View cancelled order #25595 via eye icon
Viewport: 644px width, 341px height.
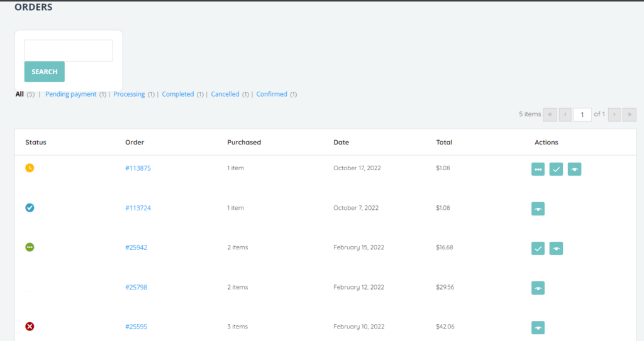tap(538, 328)
